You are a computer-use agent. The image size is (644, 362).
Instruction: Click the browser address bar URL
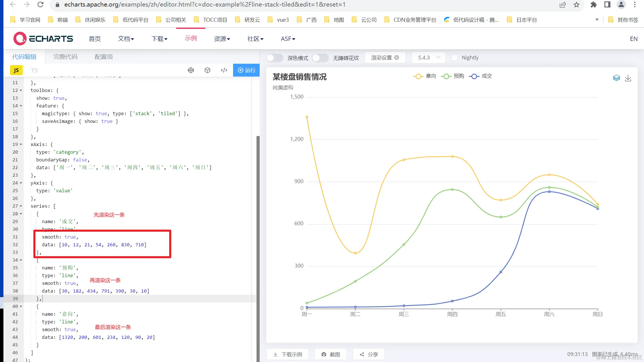tap(204, 5)
